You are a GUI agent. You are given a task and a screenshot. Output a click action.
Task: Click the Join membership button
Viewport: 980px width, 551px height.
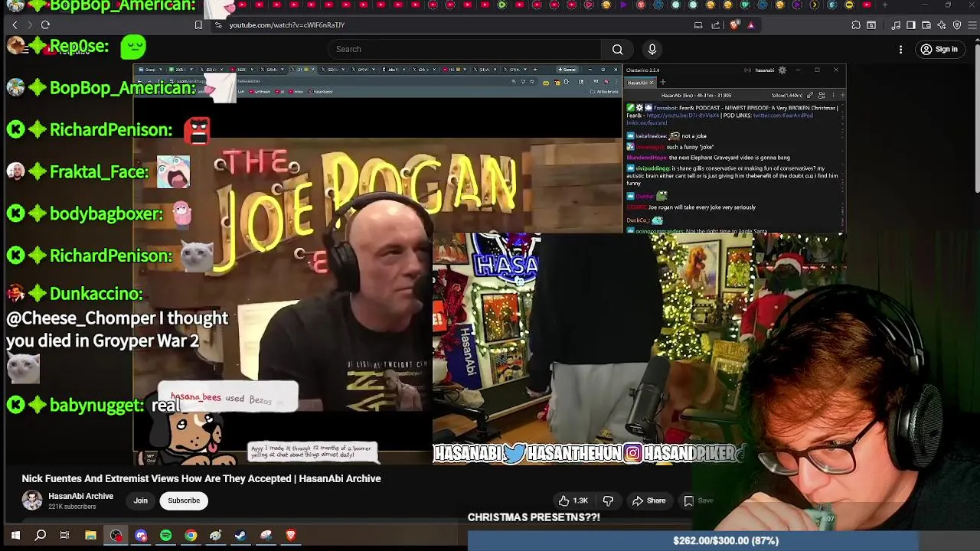pyautogui.click(x=141, y=500)
